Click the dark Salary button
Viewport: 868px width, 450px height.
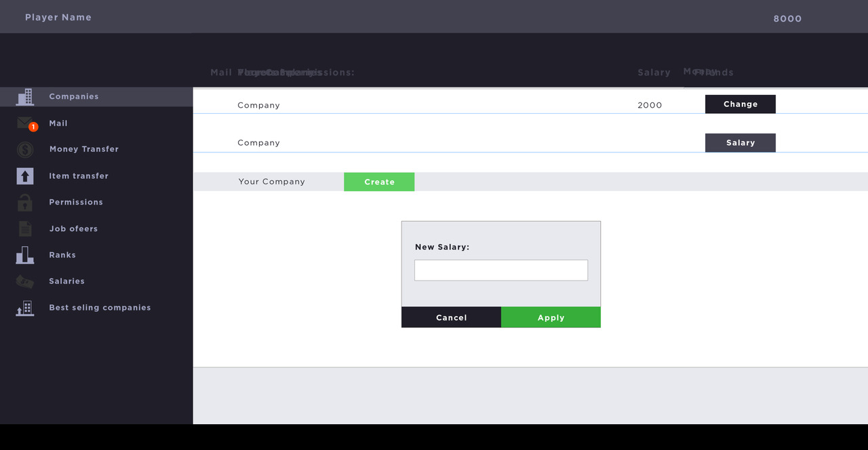[740, 143]
